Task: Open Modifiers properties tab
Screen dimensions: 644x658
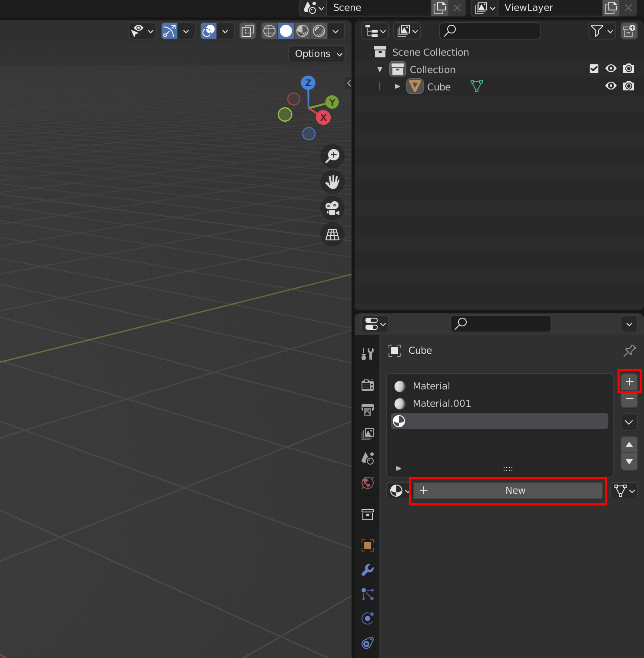Action: point(368,570)
